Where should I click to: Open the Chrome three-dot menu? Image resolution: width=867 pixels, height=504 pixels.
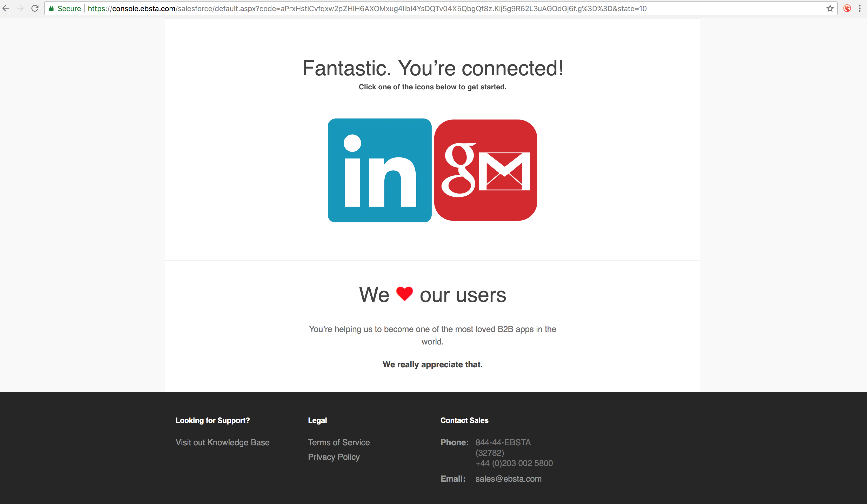tap(859, 9)
